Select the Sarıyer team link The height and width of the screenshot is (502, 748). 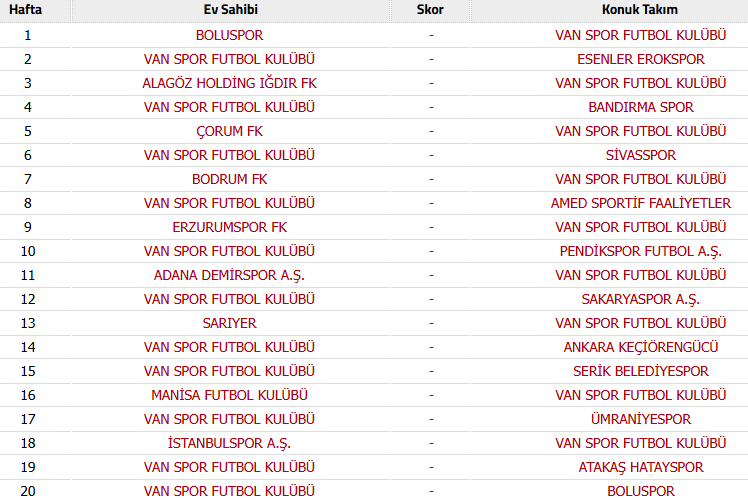(229, 323)
